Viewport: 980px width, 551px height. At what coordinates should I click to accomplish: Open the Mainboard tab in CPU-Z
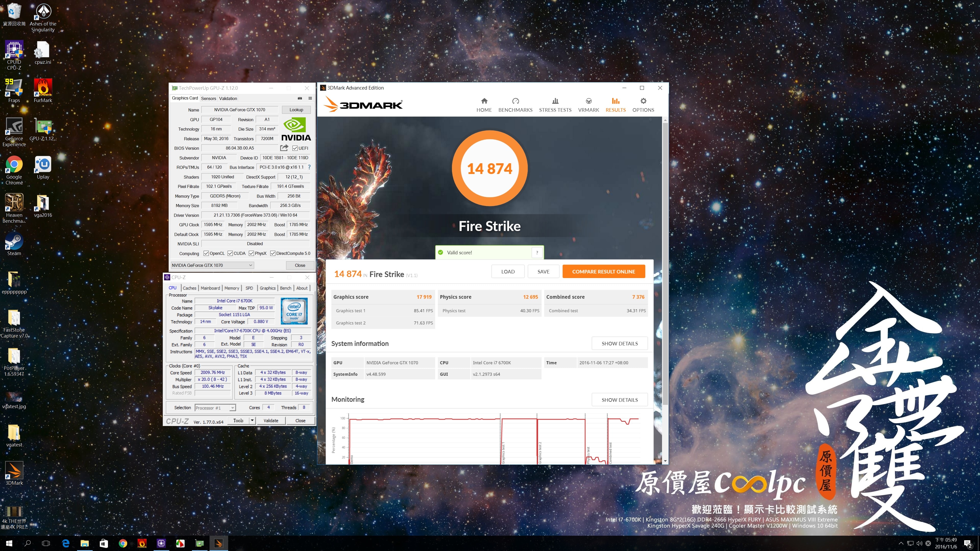(x=210, y=288)
